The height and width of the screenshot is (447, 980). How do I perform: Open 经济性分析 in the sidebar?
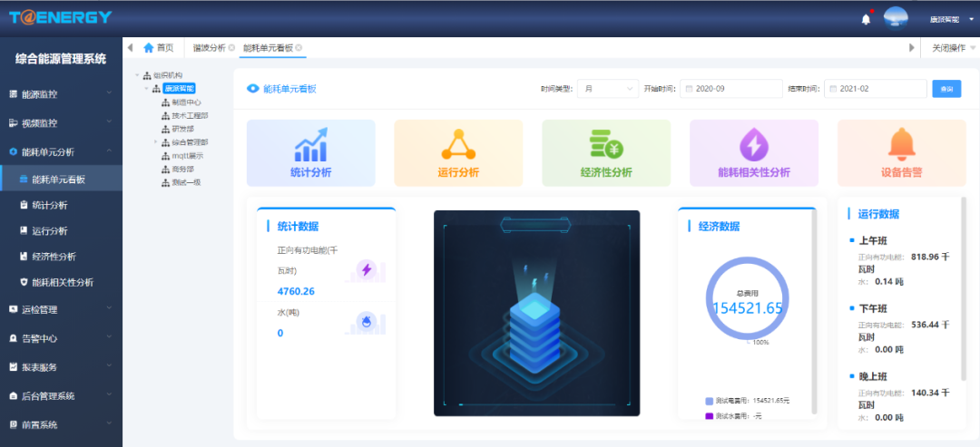[x=62, y=257]
